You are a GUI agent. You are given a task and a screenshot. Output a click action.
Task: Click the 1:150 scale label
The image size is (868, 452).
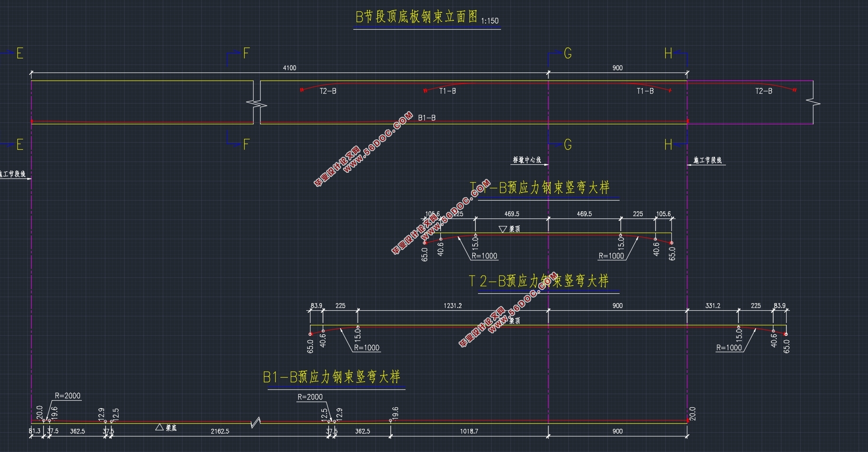[490, 21]
